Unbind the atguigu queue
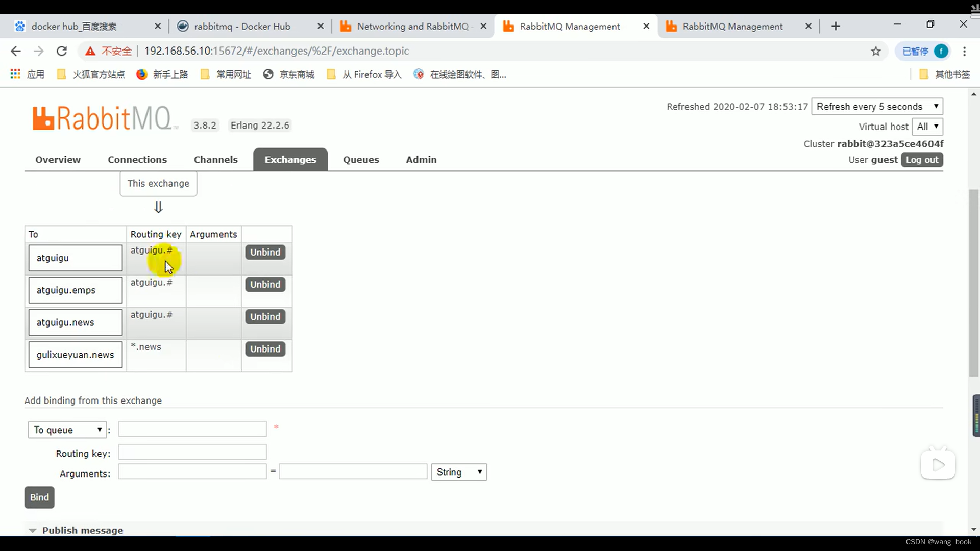The image size is (980, 551). pyautogui.click(x=265, y=252)
